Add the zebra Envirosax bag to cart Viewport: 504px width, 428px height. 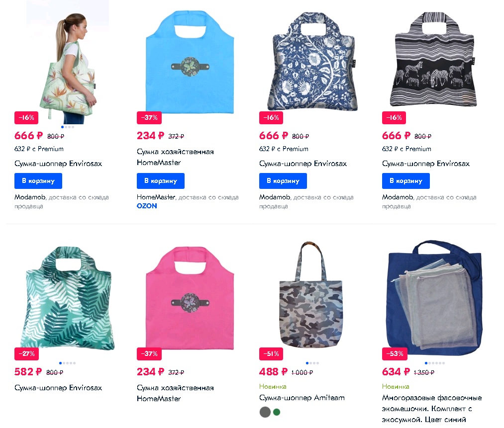coord(405,181)
